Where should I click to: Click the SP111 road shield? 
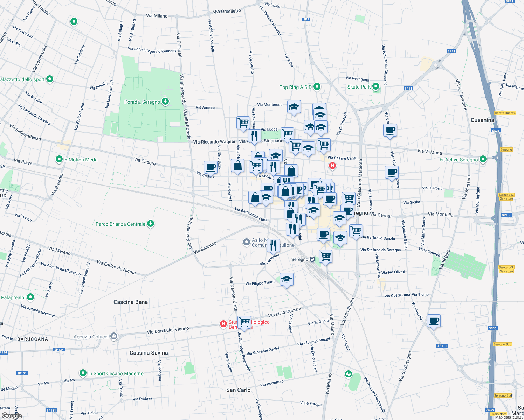point(442,346)
